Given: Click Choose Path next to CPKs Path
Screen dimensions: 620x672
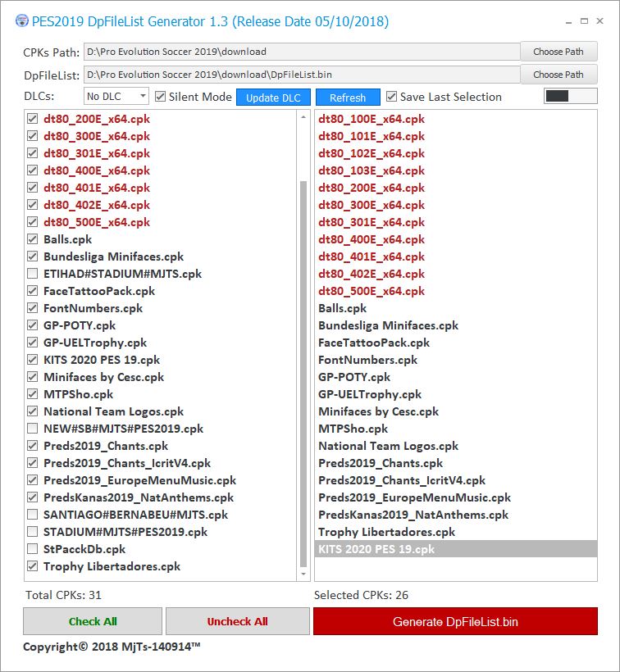Looking at the screenshot, I should (x=558, y=52).
